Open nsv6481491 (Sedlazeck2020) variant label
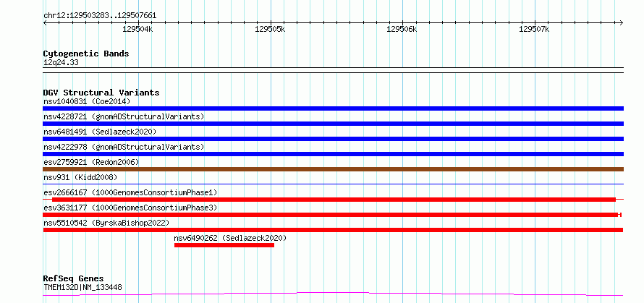 (100, 132)
